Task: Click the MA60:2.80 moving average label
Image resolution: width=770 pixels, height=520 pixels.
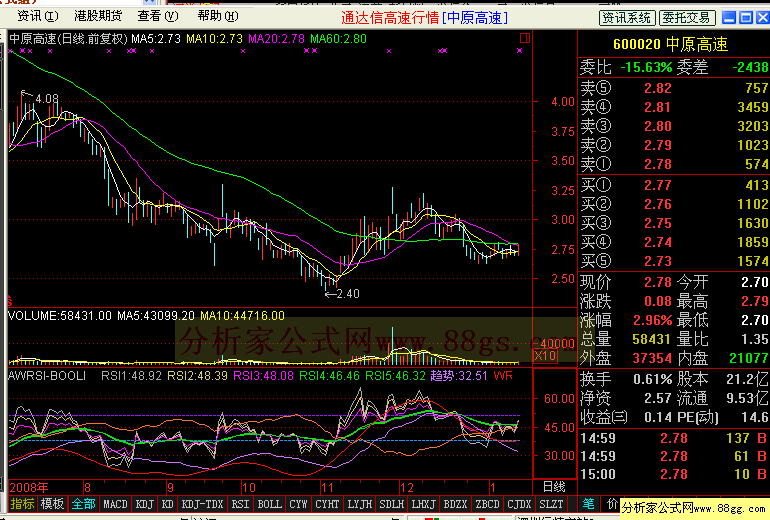Action: pyautogui.click(x=338, y=39)
